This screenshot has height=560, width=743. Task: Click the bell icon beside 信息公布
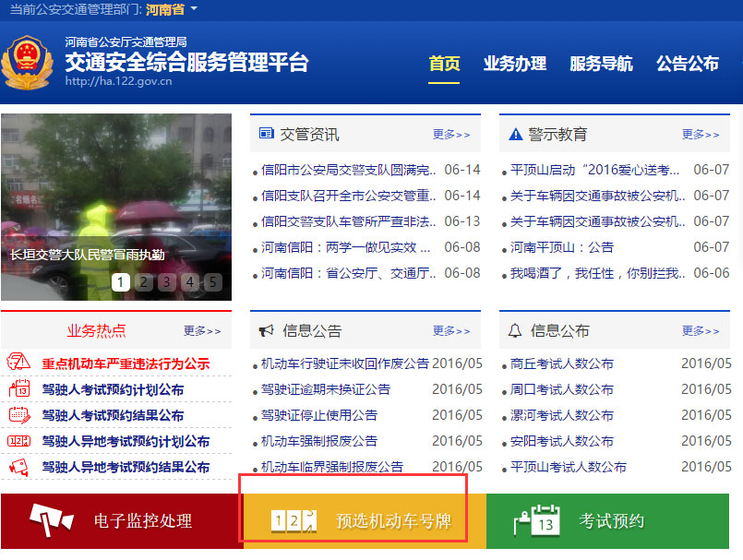513,330
